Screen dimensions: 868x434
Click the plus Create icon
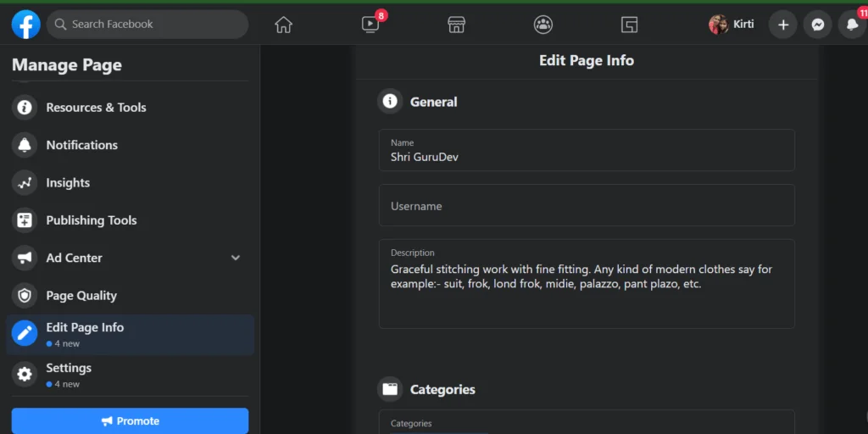tap(782, 25)
